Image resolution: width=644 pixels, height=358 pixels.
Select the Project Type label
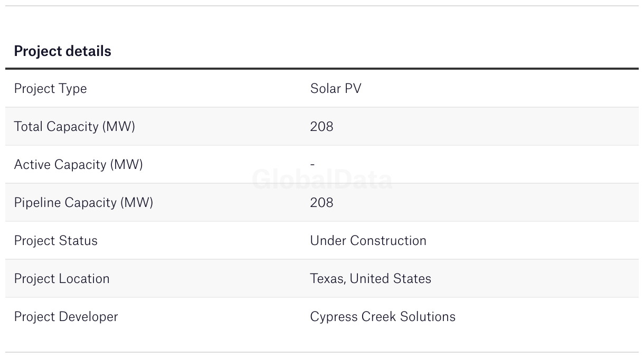[x=50, y=89]
